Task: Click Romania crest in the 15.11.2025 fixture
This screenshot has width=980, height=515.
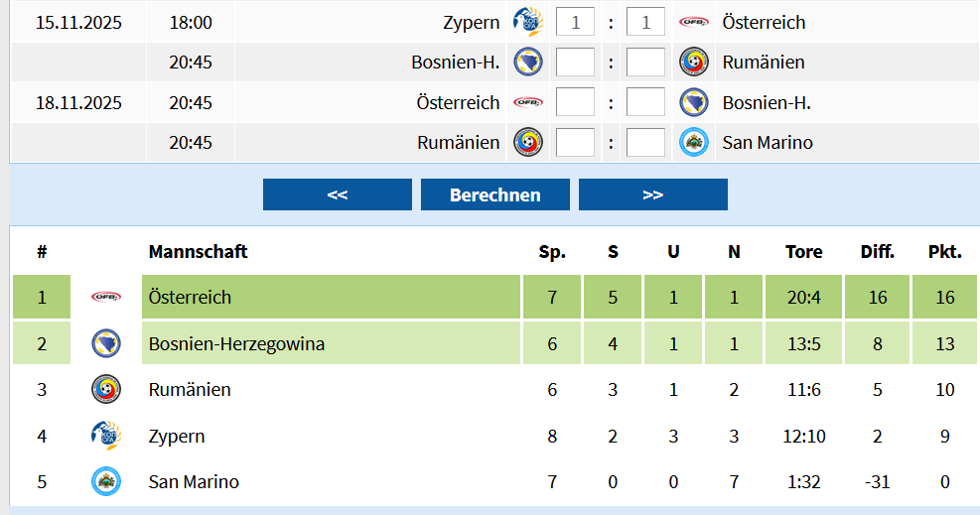Action: pyautogui.click(x=694, y=63)
